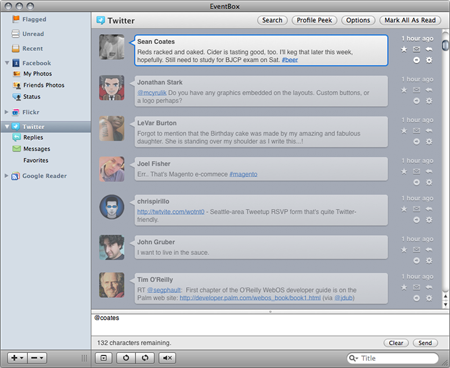This screenshot has height=368, width=450.
Task: Collapse the Facebook sidebar group
Action: tap(7, 63)
